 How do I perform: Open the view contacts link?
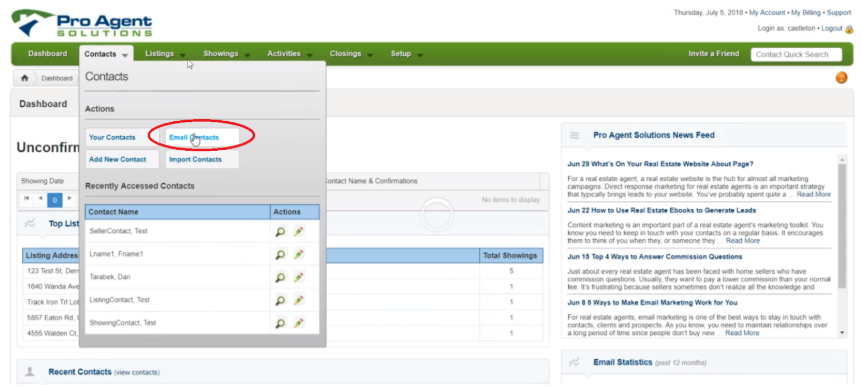tap(137, 373)
